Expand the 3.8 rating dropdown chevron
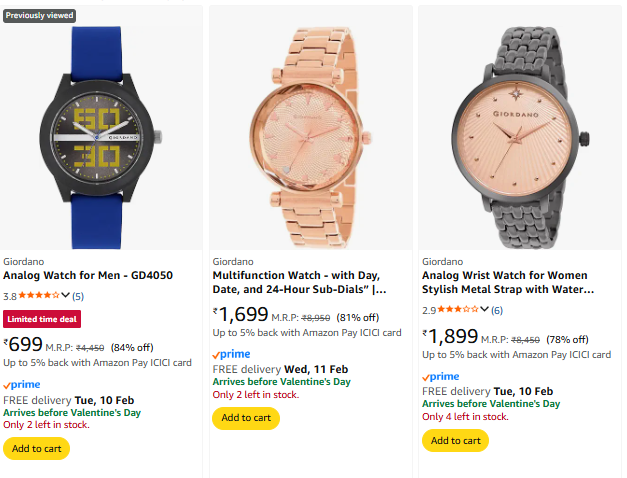 click(x=66, y=296)
